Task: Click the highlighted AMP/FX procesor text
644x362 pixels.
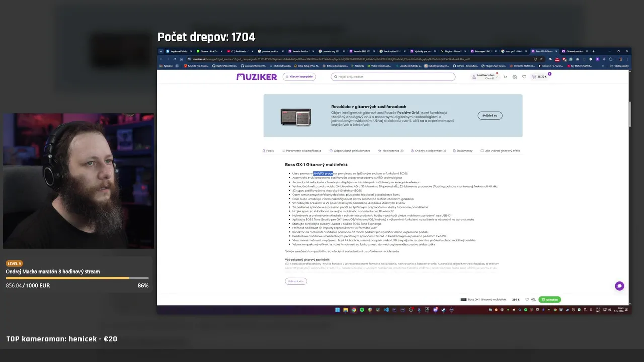Action: tap(323, 173)
